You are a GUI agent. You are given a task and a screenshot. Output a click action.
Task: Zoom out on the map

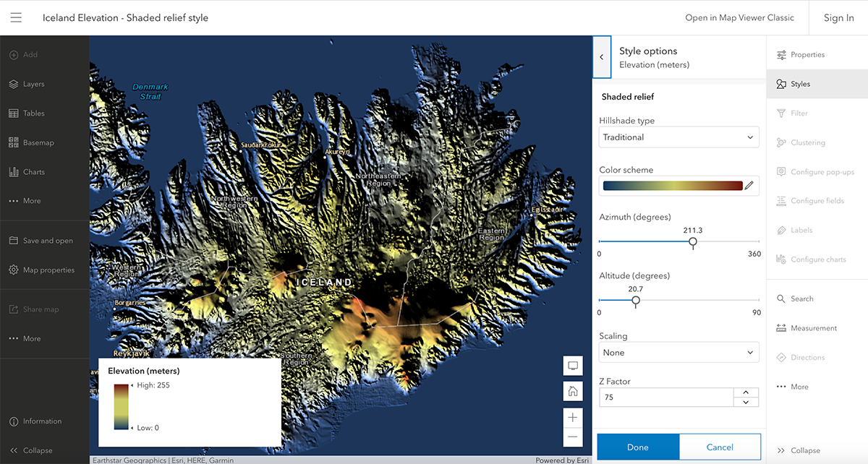coord(573,437)
